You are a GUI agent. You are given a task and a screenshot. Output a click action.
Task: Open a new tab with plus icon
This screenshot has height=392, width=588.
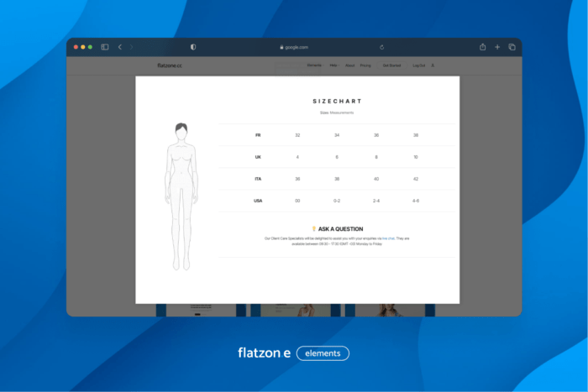pos(497,47)
